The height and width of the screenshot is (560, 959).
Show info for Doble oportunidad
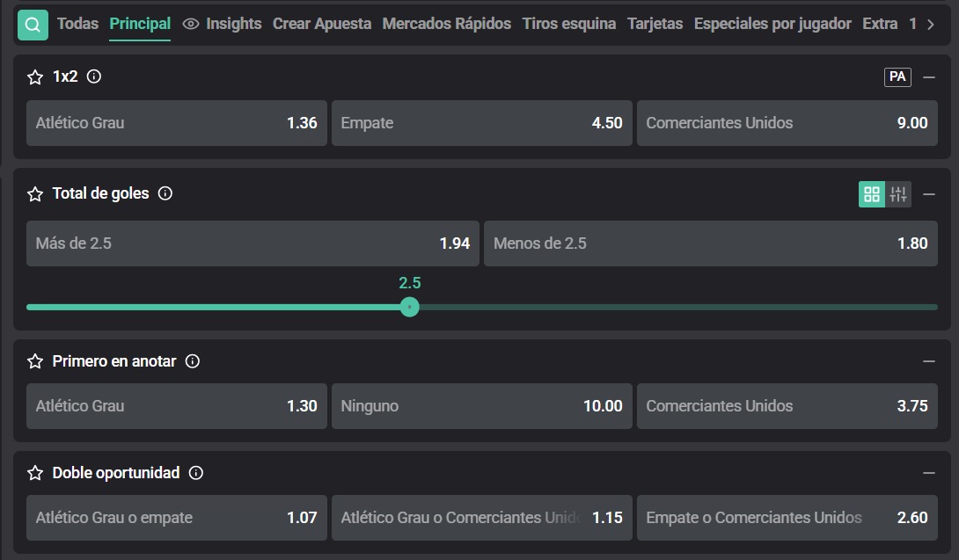[195, 473]
